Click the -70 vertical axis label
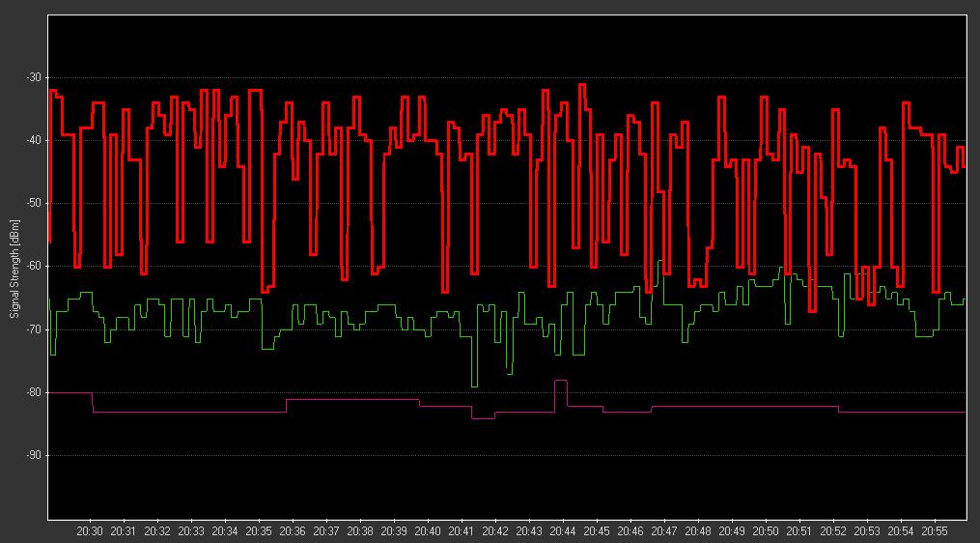The width and height of the screenshot is (980, 543). click(34, 329)
